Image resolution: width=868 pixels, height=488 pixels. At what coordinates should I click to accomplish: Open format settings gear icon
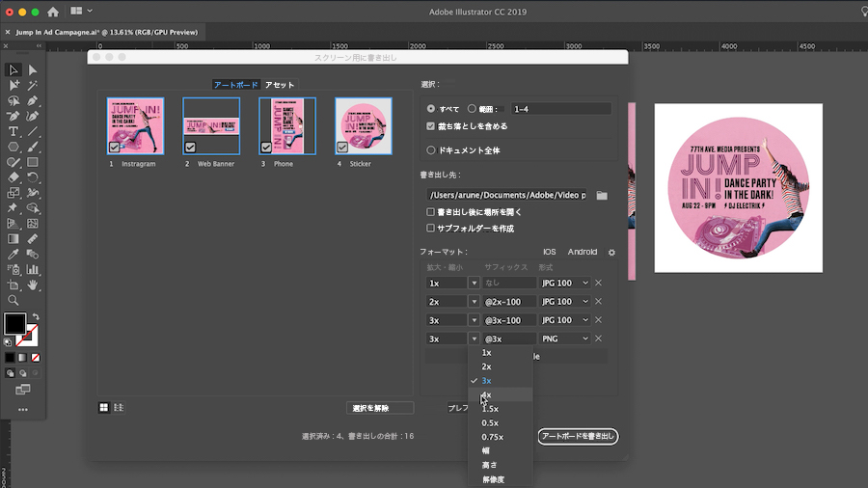pos(611,253)
